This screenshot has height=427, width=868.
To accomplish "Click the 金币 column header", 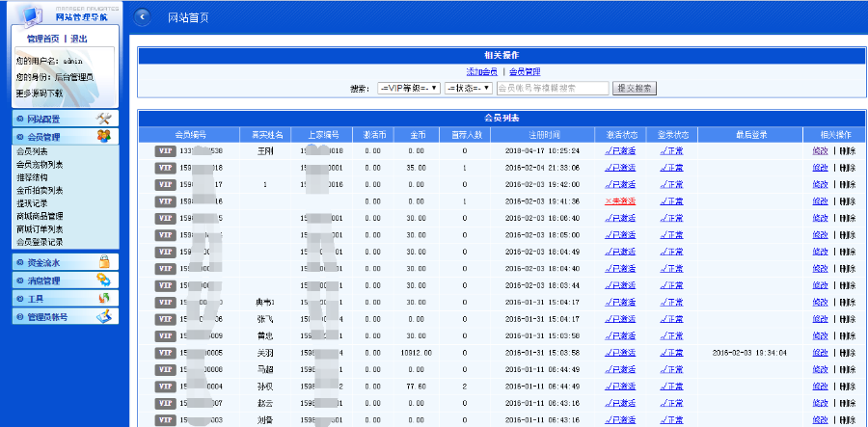I will 416,134.
